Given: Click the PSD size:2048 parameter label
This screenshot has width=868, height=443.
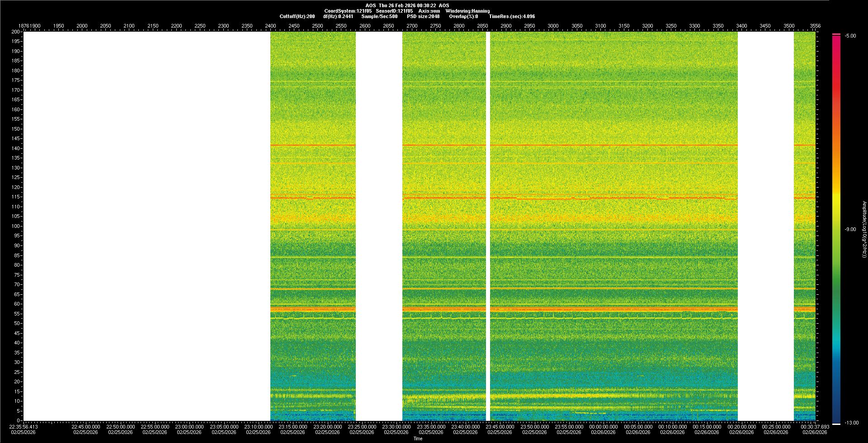Looking at the screenshot, I should (x=423, y=16).
